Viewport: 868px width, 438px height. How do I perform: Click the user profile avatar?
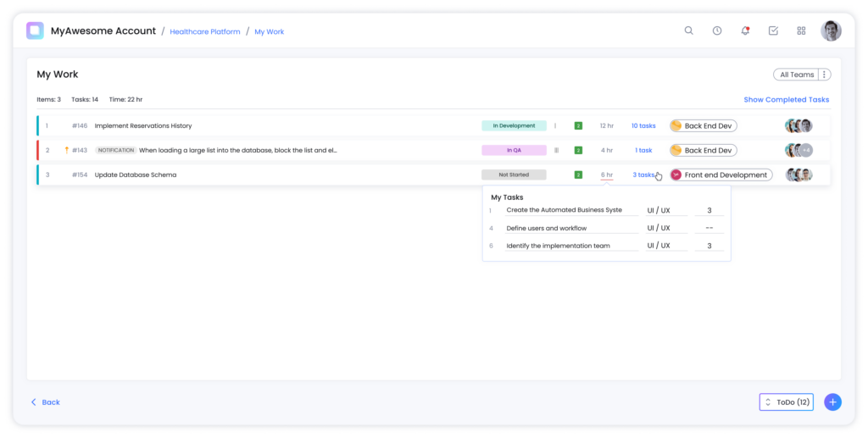coord(831,30)
